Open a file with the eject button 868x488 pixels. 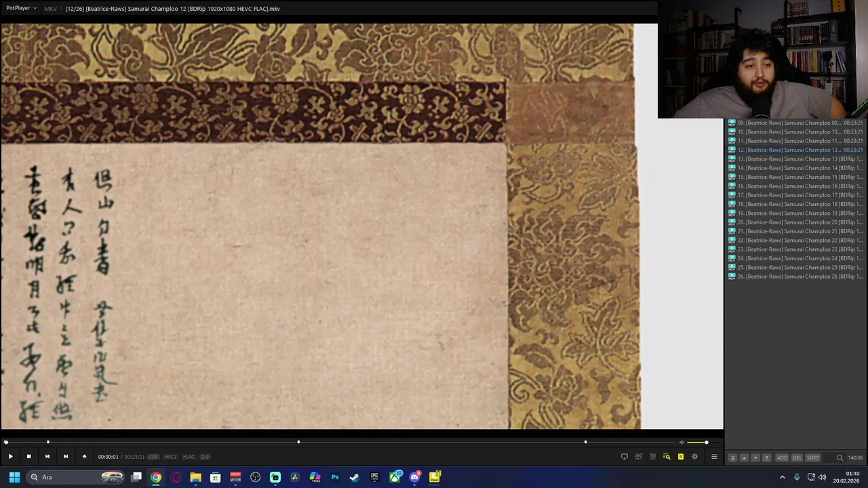click(84, 457)
